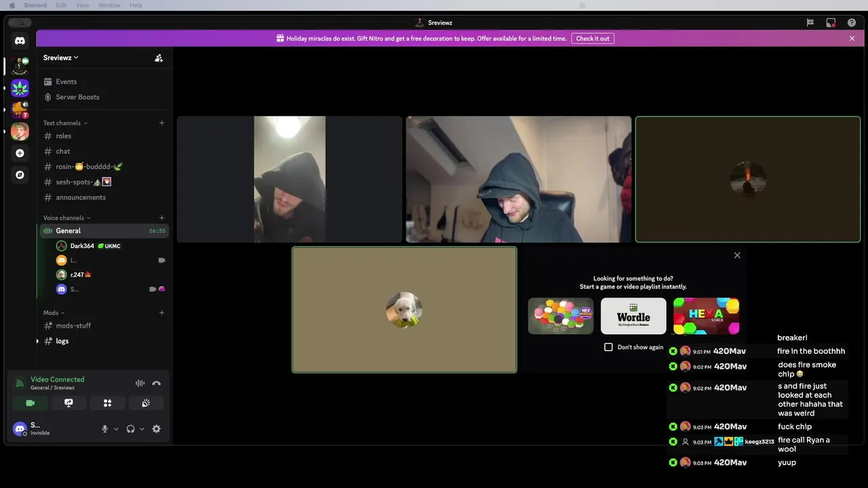Deafen with the headphones icon
This screenshot has width=868, height=488.
click(130, 428)
